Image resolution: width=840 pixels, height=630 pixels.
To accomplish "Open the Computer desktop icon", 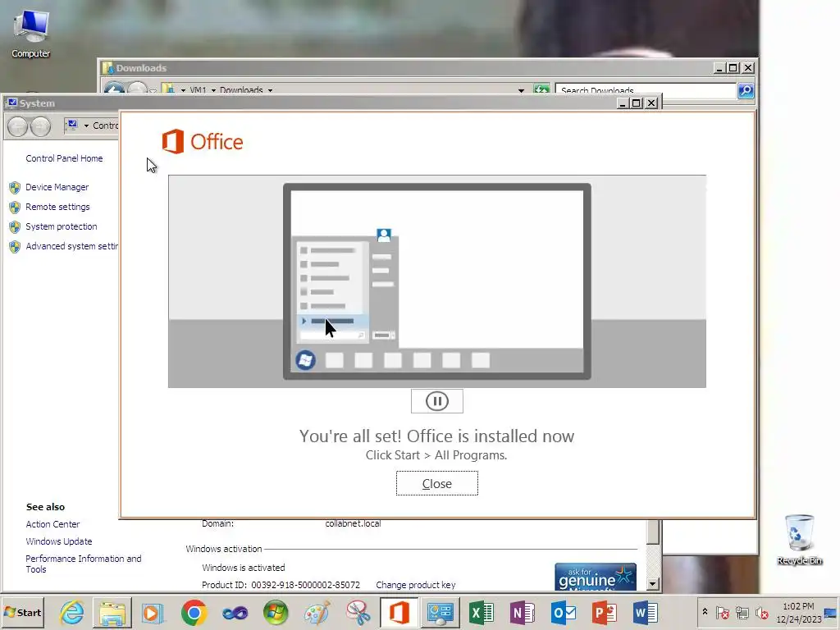I will (x=31, y=33).
